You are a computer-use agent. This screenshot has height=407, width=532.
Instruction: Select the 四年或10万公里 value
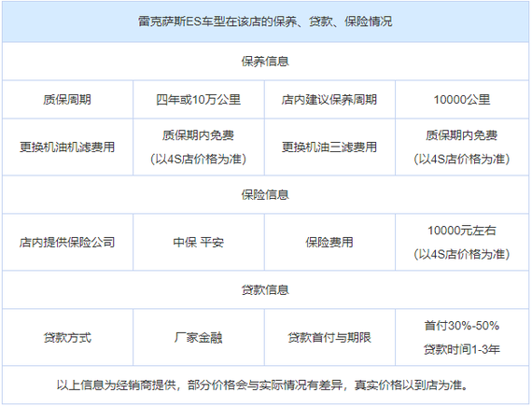[199, 100]
